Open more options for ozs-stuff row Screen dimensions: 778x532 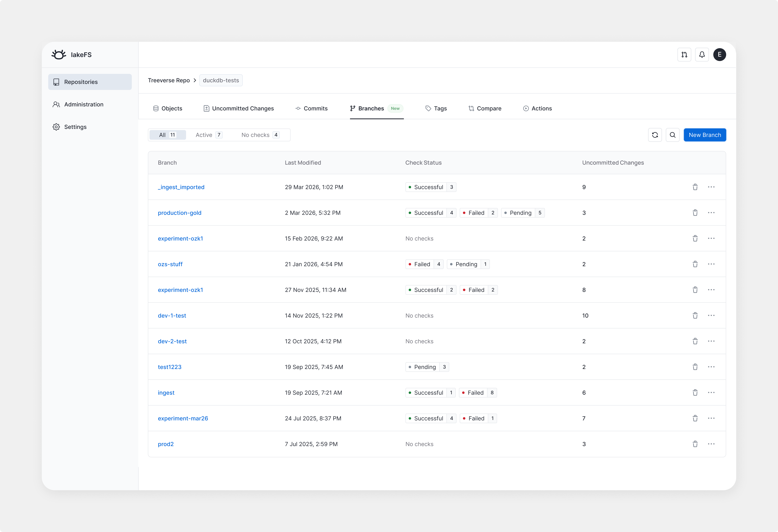coord(711,264)
